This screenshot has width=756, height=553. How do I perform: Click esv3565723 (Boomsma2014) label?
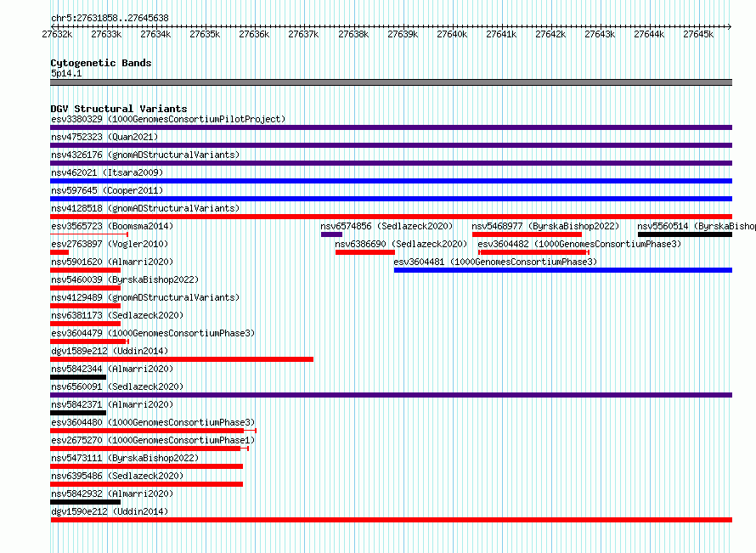[112, 226]
